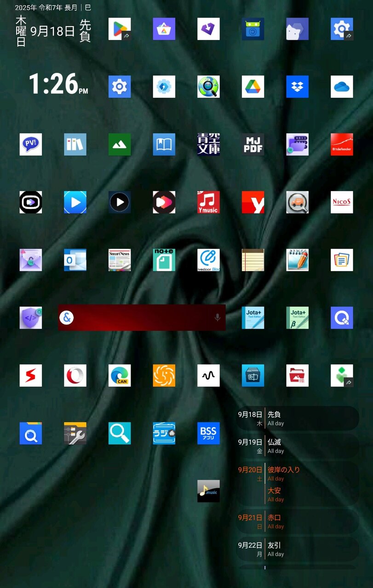This screenshot has height=588, width=373.
Task: Open the BSS アプリ icon
Action: coord(208,433)
